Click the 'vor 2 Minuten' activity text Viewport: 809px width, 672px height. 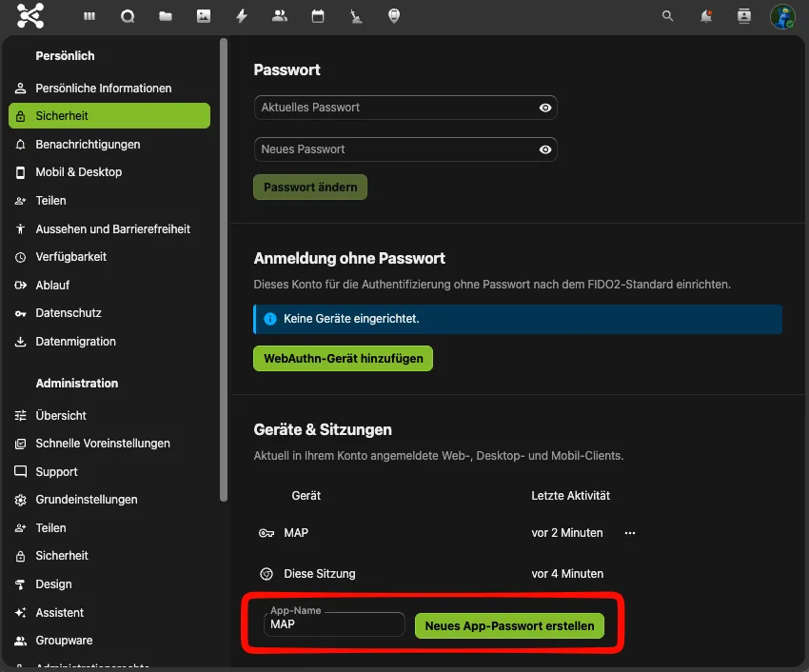pyautogui.click(x=567, y=533)
